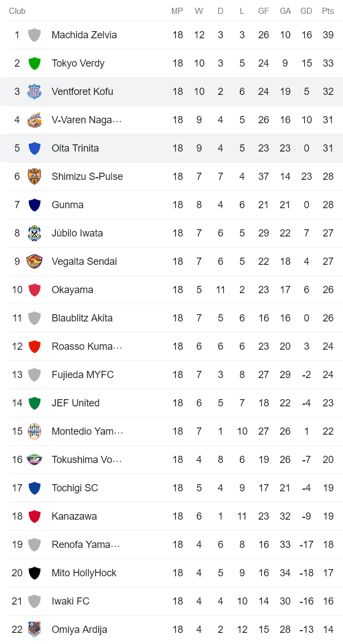Open the Gunma team page

pos(67,204)
